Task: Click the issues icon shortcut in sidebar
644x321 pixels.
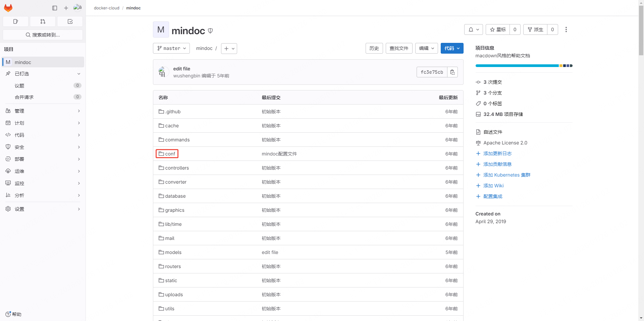Action: 15,21
